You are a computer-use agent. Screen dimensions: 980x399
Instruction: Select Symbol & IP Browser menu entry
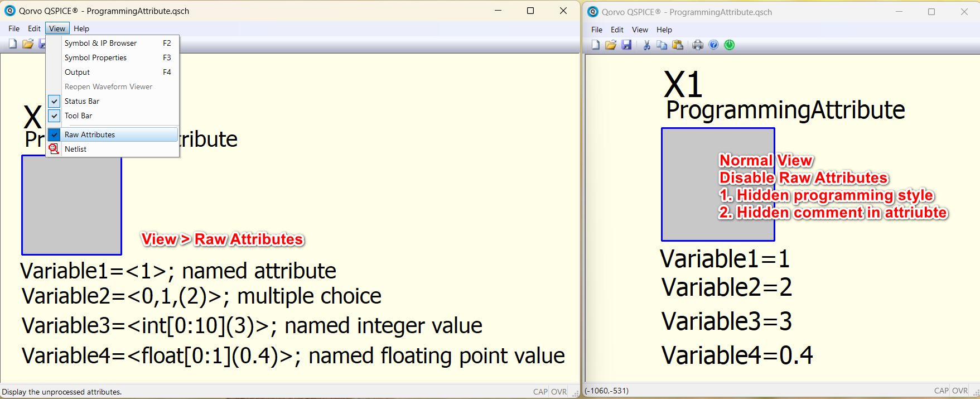click(100, 43)
